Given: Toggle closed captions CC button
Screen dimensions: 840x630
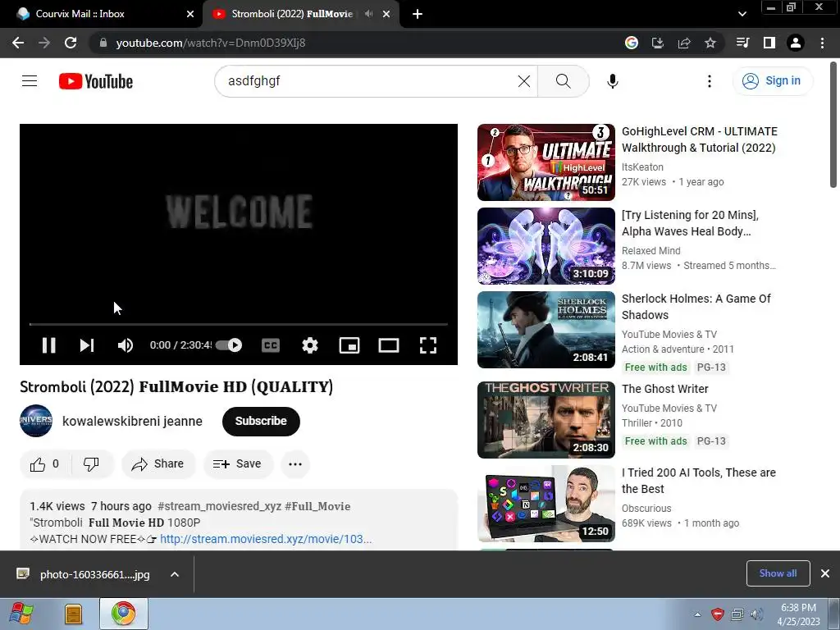Looking at the screenshot, I should click(271, 345).
